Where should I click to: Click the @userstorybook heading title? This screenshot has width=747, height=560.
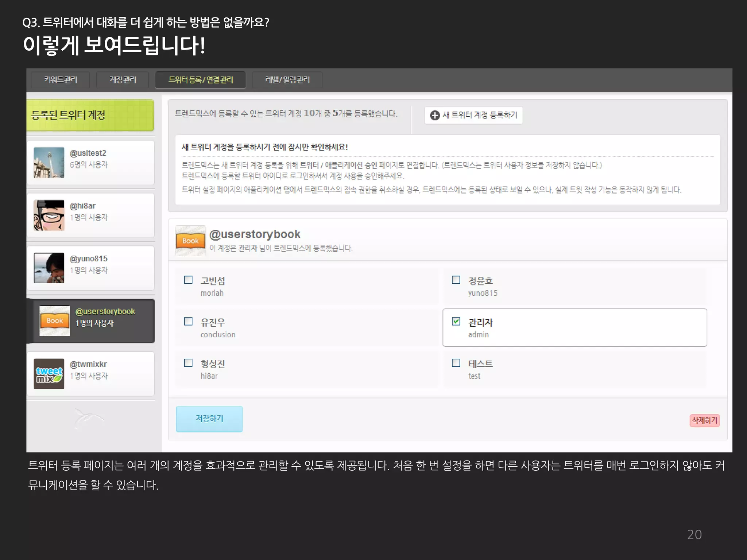coord(255,234)
